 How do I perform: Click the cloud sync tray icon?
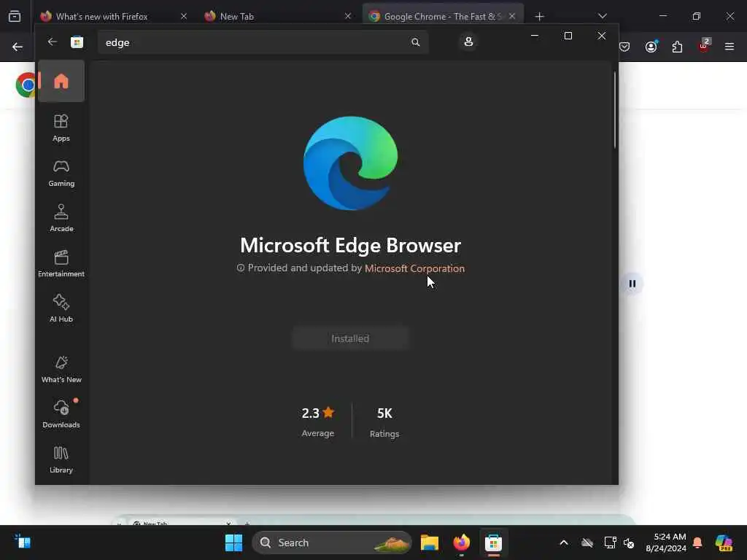click(587, 542)
